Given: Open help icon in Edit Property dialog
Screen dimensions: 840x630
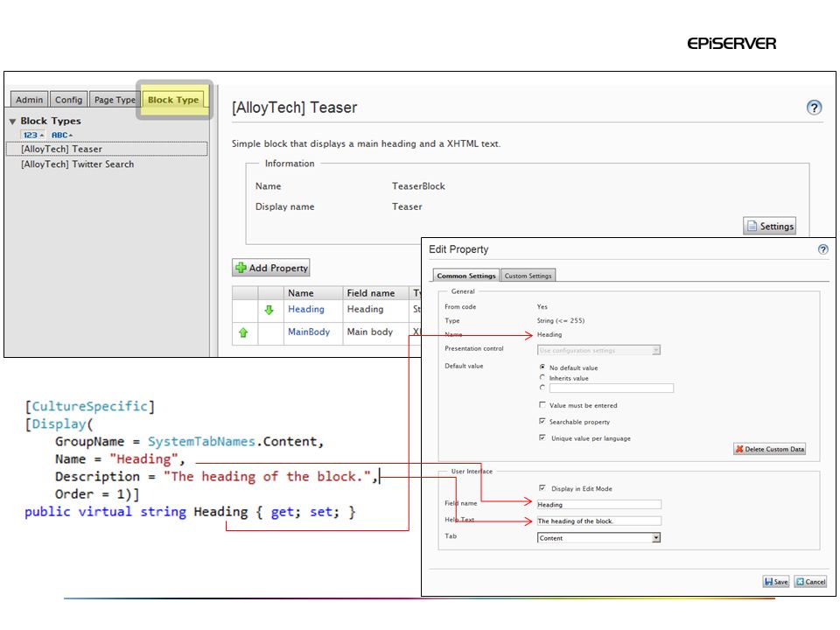Looking at the screenshot, I should [822, 249].
